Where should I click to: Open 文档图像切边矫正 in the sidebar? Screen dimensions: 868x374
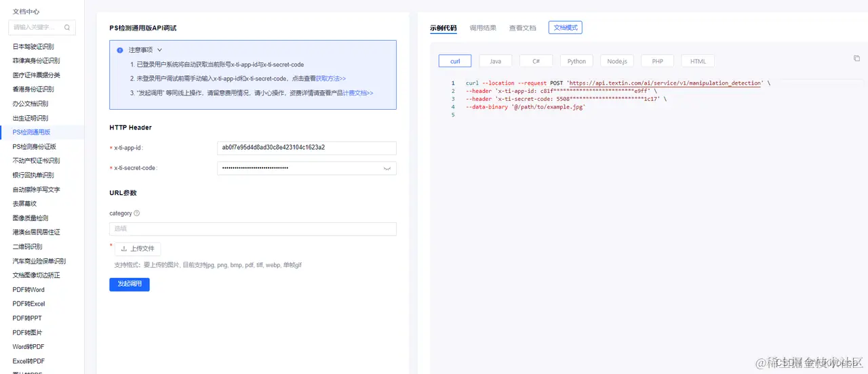(x=37, y=275)
